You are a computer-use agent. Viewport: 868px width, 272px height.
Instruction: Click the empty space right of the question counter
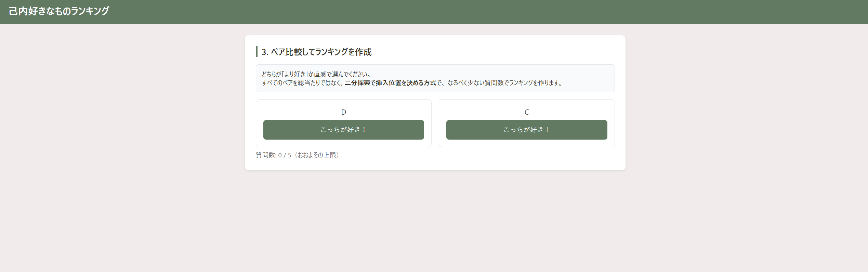point(479,155)
